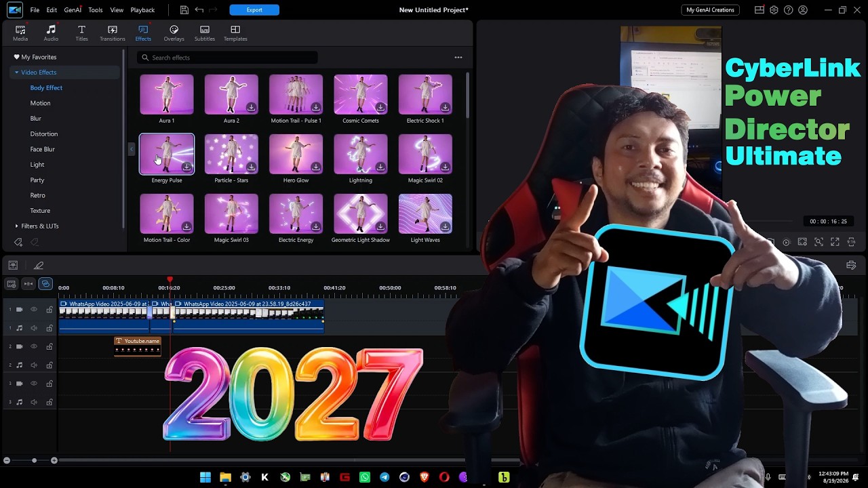868x488 pixels.
Task: Switch preview to full screen
Action: (x=835, y=242)
